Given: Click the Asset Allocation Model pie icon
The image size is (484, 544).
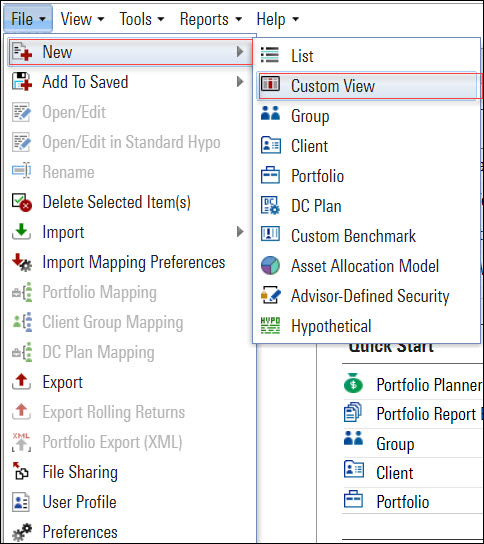Looking at the screenshot, I should [x=270, y=265].
